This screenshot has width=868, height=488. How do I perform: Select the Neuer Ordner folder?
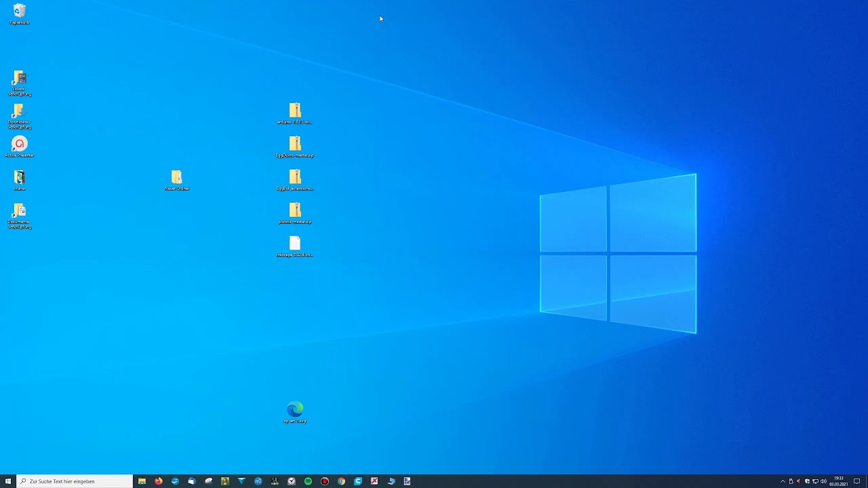pyautogui.click(x=176, y=180)
